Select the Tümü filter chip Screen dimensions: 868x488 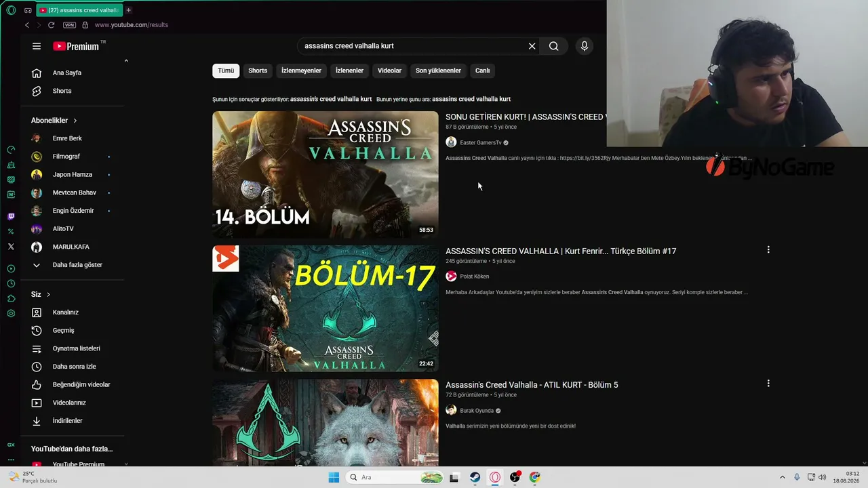(x=226, y=70)
